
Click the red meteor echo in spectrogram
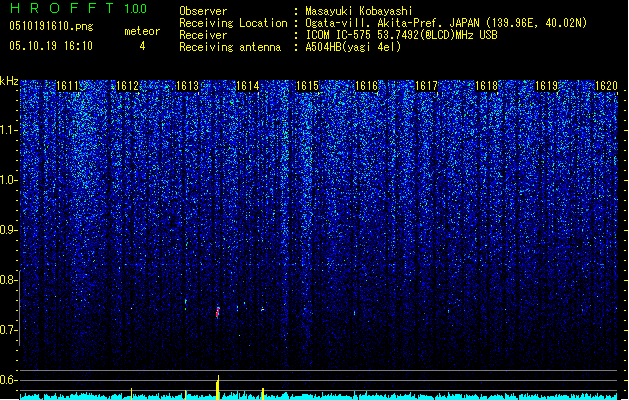click(x=218, y=312)
